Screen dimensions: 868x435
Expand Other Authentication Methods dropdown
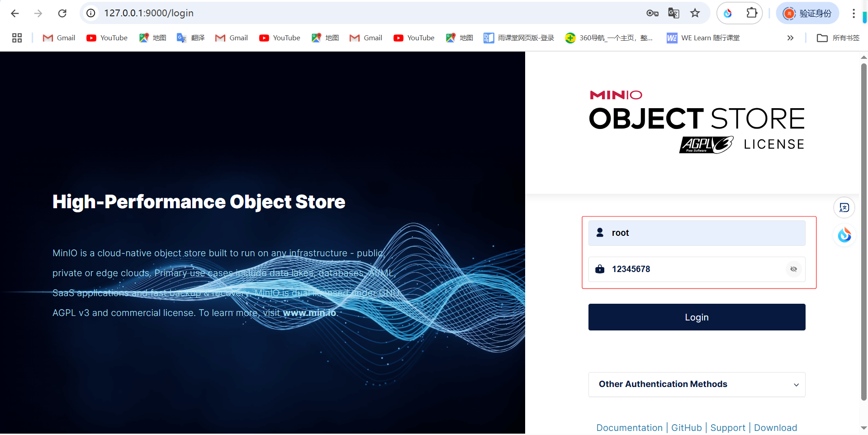click(x=697, y=384)
